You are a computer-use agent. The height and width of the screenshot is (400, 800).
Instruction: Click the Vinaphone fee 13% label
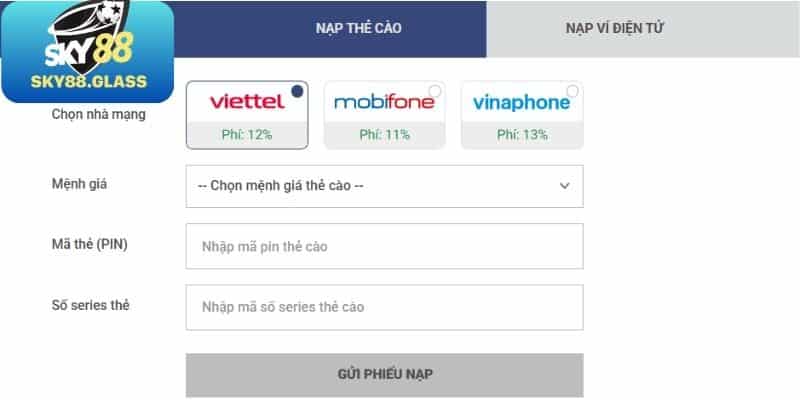pos(522,135)
